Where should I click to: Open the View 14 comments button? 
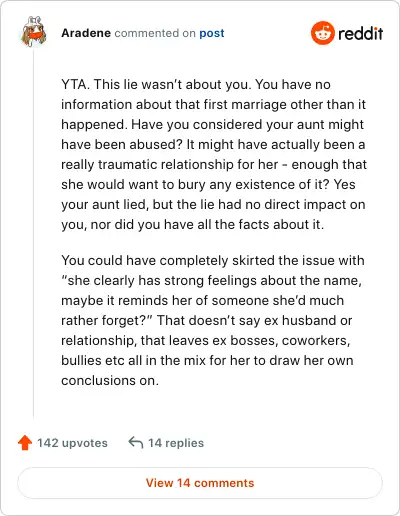click(x=200, y=483)
